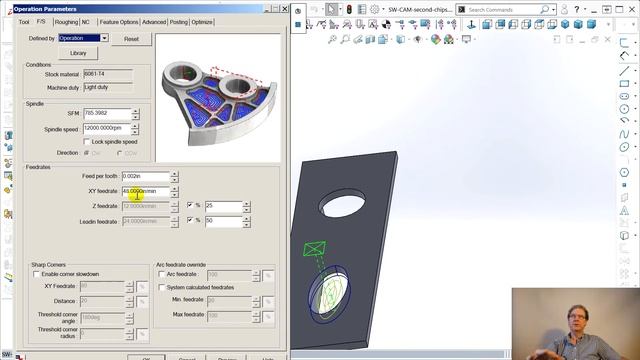Select the Spline sketch tool
The width and height of the screenshot is (640, 360).
pyautogui.click(x=624, y=134)
